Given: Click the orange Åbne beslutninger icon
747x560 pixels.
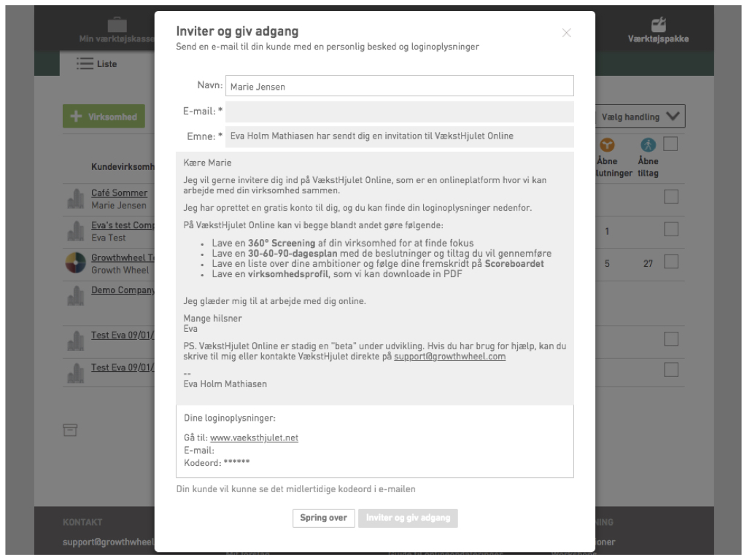Looking at the screenshot, I should point(607,145).
